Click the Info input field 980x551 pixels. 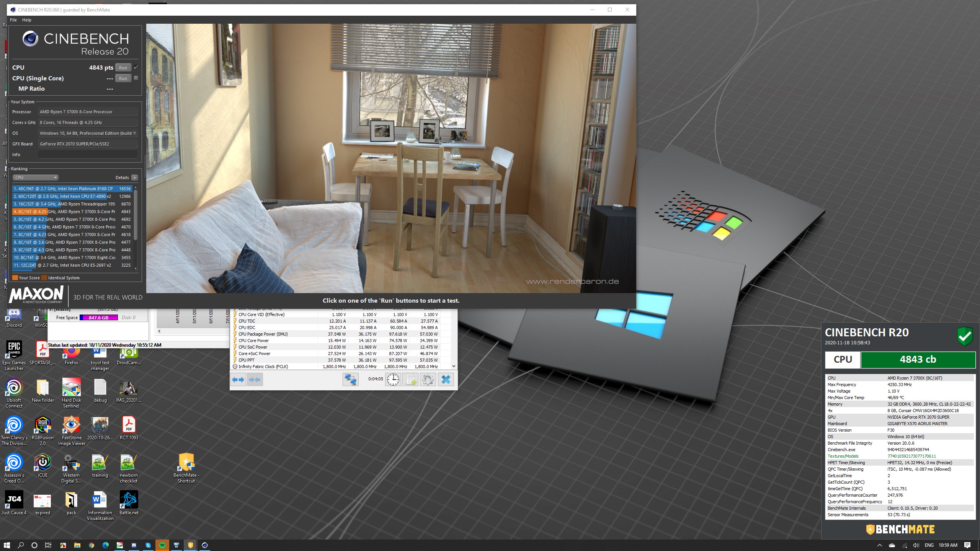88,155
